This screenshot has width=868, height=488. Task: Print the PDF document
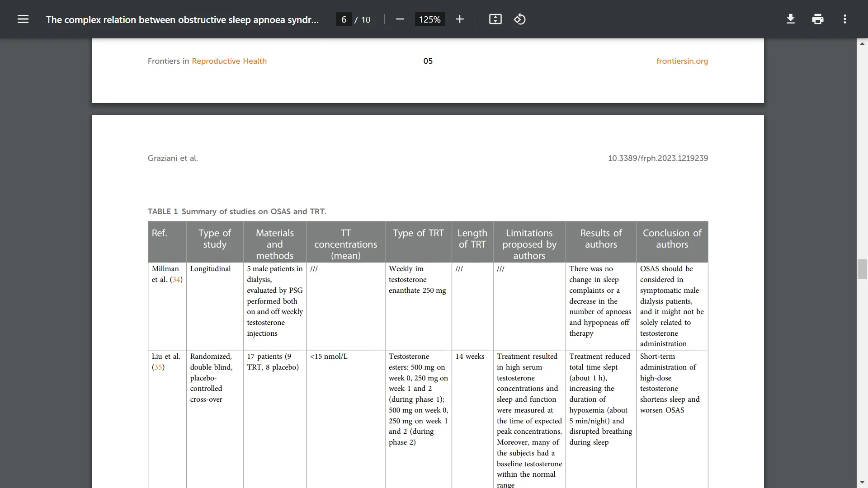pos(817,19)
